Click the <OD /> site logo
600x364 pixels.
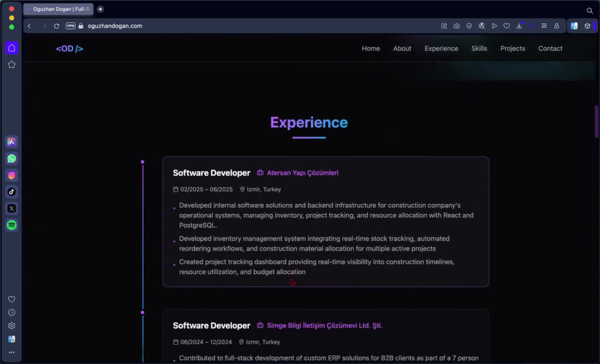click(x=70, y=49)
